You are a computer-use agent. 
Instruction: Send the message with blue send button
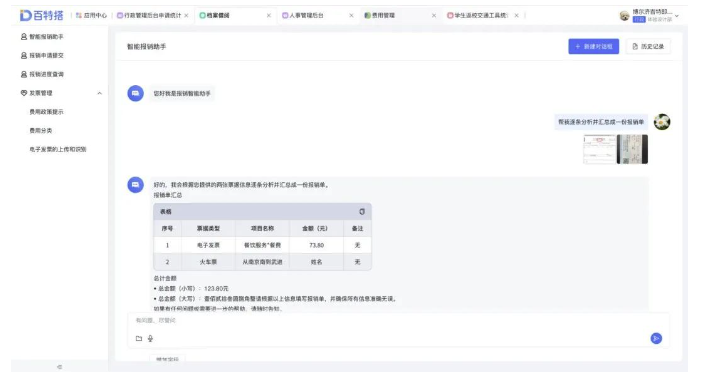click(656, 338)
